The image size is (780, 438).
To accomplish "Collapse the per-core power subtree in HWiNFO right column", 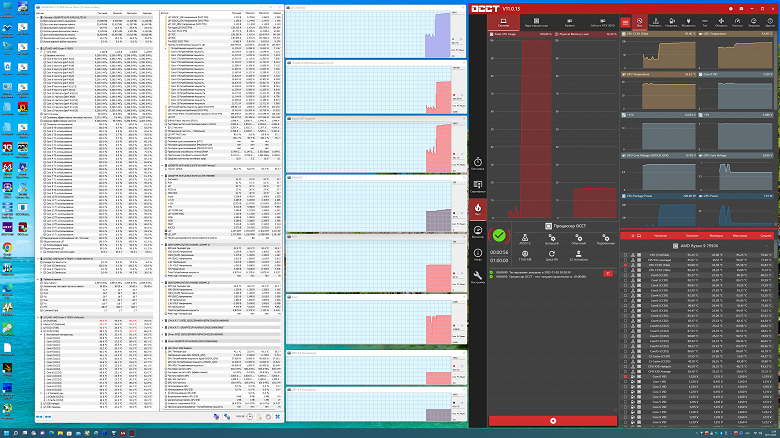I will click(x=167, y=48).
